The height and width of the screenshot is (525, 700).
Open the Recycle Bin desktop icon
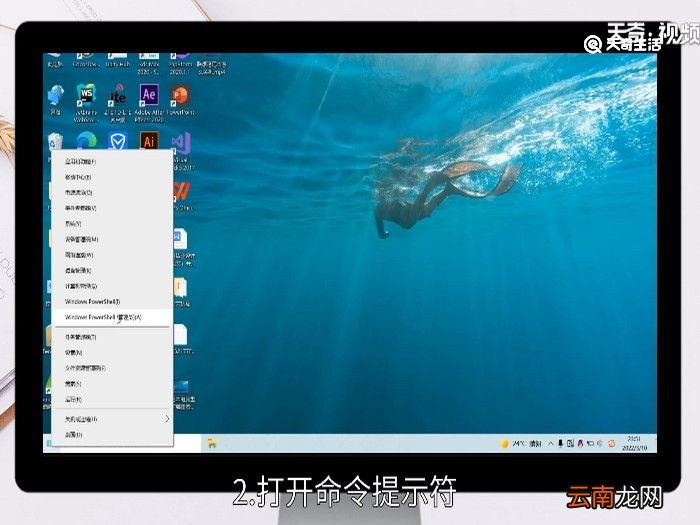point(55,142)
